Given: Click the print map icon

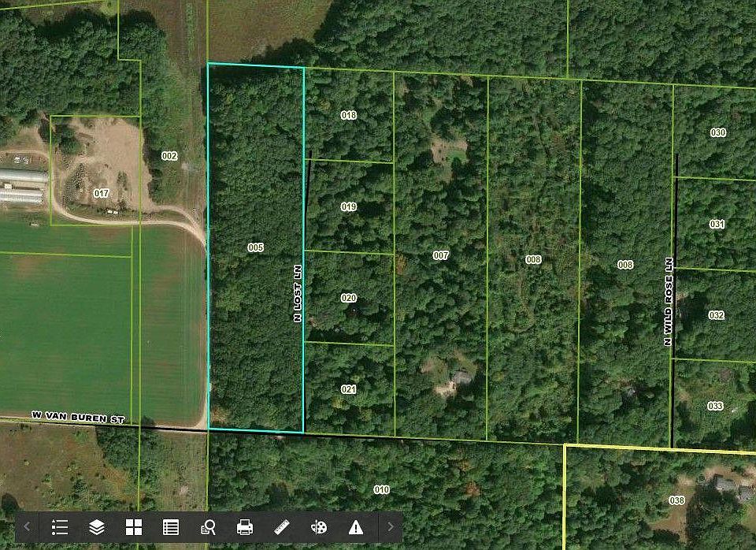Looking at the screenshot, I should point(245,527).
